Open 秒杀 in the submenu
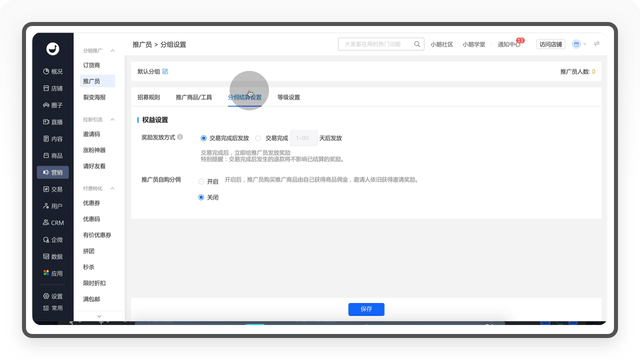The width and height of the screenshot is (640, 360). click(x=89, y=267)
